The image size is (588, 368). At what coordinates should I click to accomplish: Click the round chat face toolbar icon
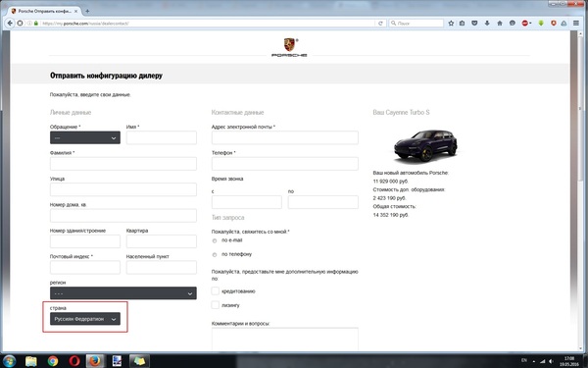[513, 23]
